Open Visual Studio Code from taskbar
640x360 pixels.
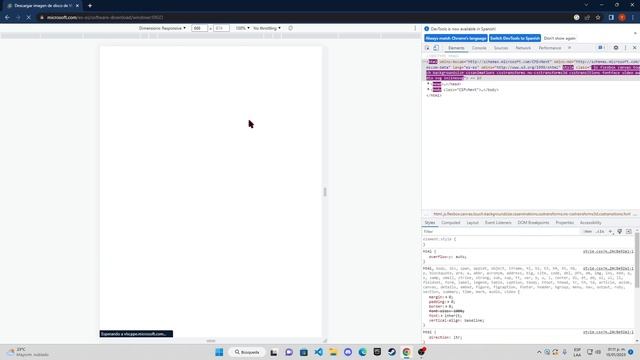(x=318, y=352)
